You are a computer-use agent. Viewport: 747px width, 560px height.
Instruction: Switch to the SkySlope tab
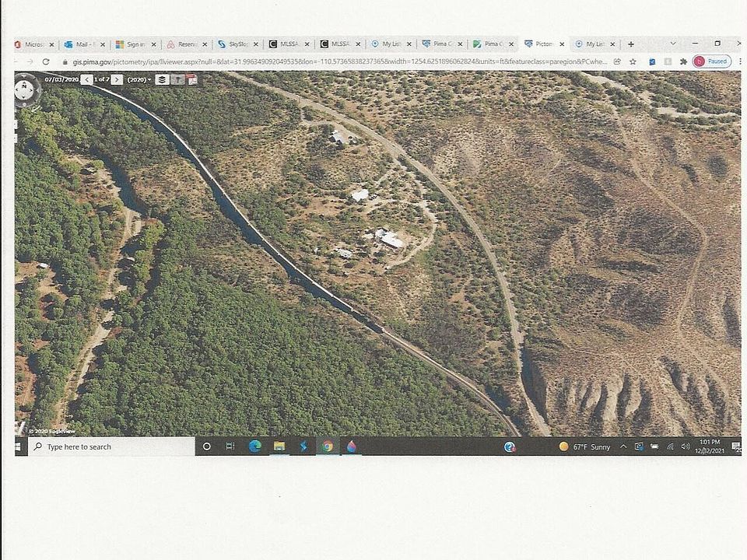point(233,44)
